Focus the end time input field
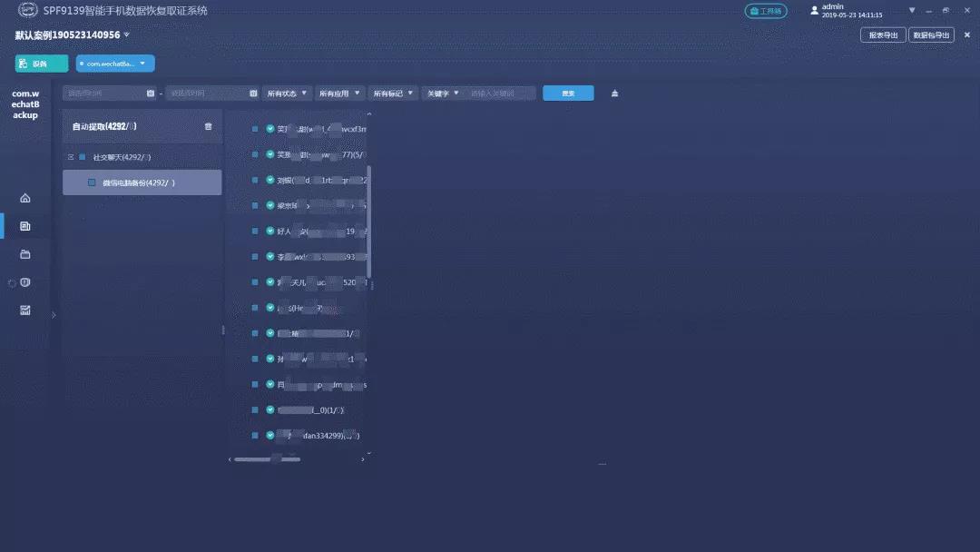Screen dimensions: 980x552 click(x=207, y=94)
